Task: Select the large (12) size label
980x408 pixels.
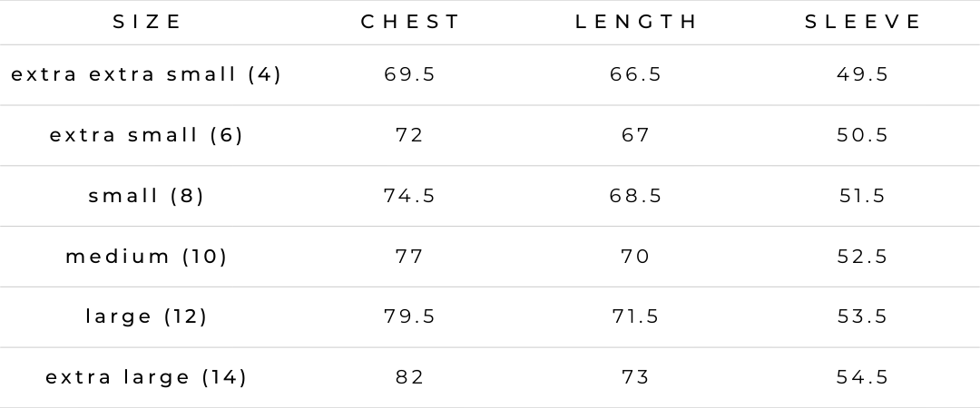Action: click(x=146, y=316)
